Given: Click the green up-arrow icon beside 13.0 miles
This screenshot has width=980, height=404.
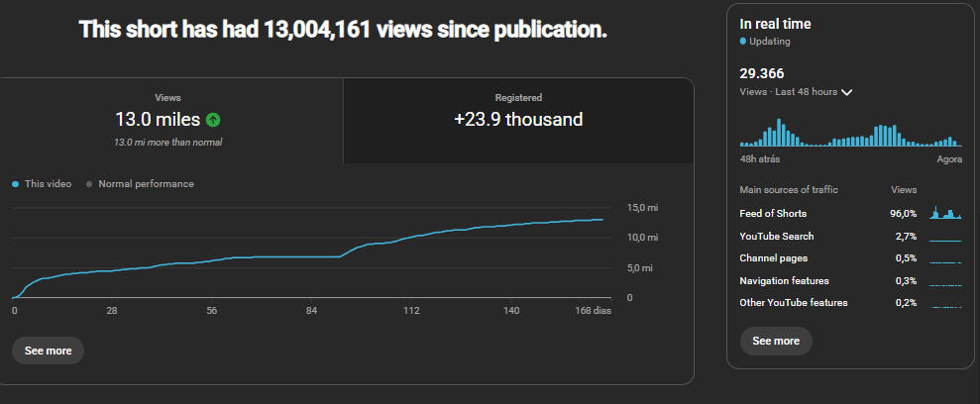Looking at the screenshot, I should [213, 119].
